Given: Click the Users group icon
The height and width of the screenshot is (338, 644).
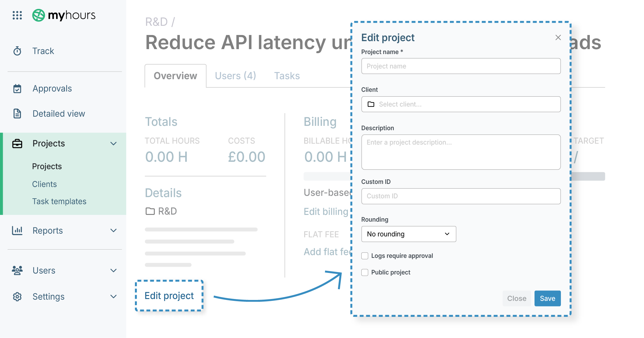Looking at the screenshot, I should click(17, 270).
